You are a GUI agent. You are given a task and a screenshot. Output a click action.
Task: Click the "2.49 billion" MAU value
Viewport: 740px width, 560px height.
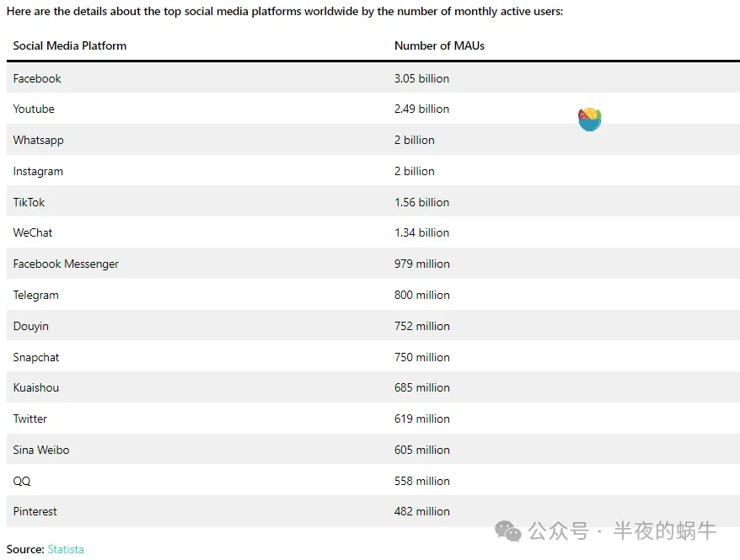coord(422,109)
